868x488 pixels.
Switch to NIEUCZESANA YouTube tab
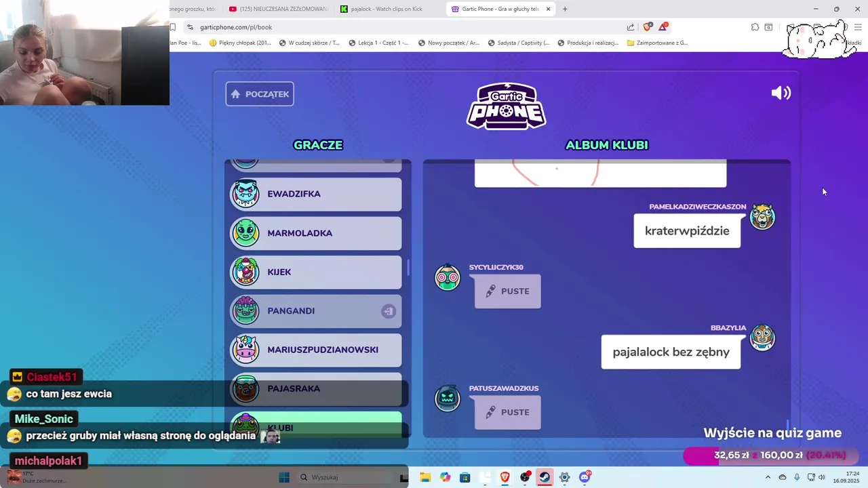click(279, 9)
